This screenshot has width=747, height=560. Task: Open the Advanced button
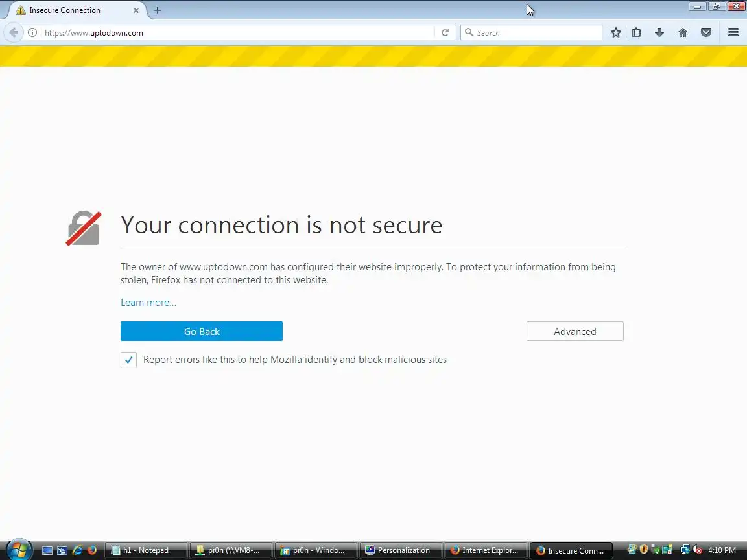(575, 331)
